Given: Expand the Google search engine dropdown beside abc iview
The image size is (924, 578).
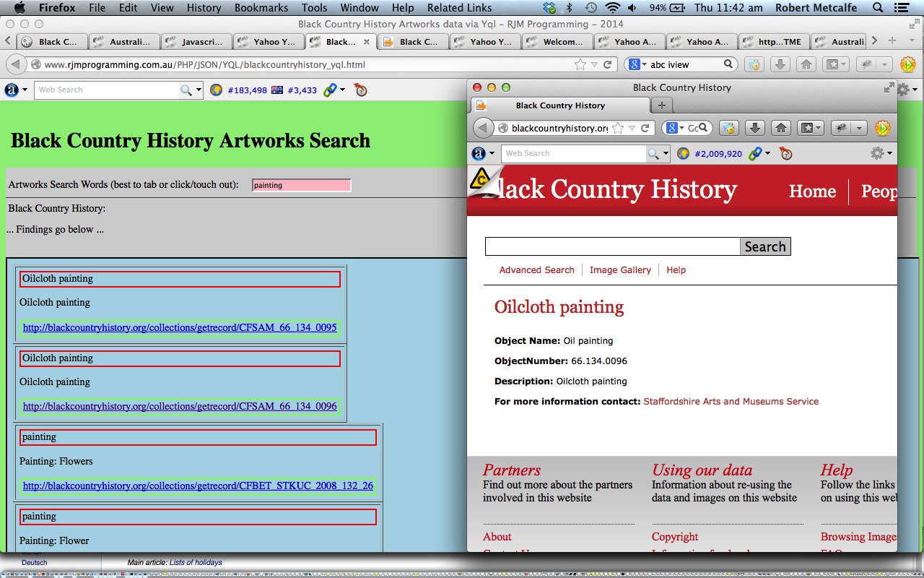Looking at the screenshot, I should click(638, 64).
